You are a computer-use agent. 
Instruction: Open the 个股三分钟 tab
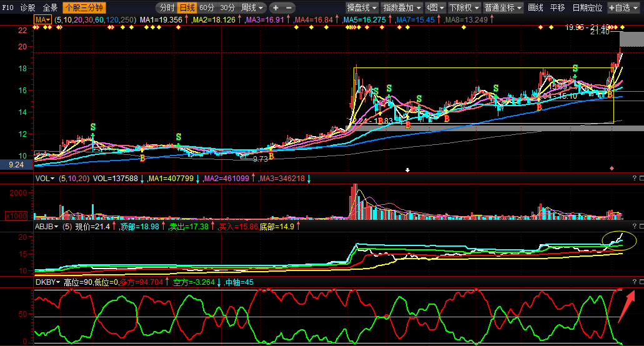pos(84,8)
